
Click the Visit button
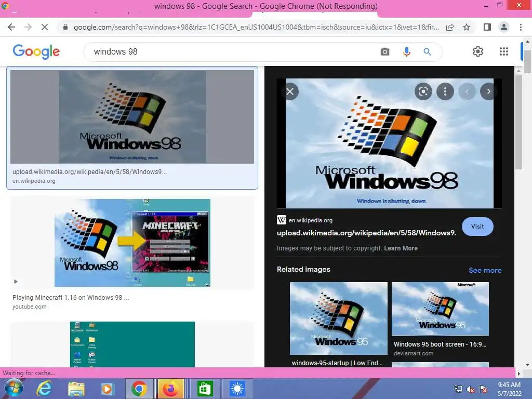tap(477, 227)
